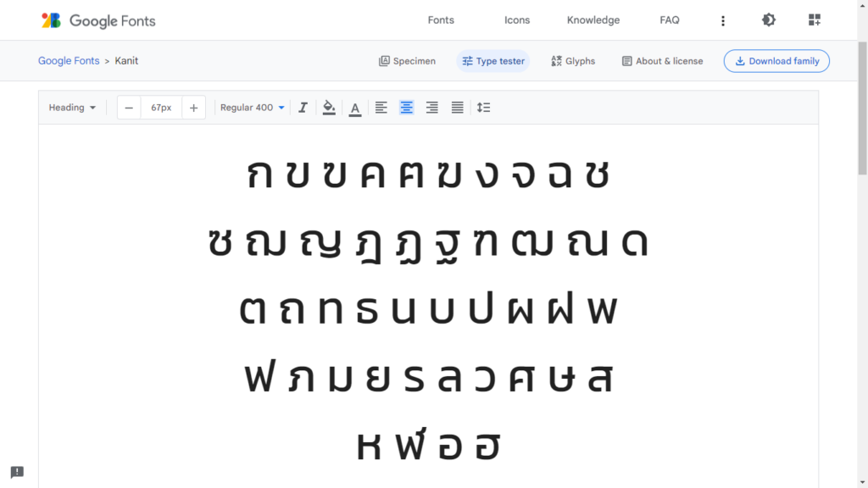Toggle the dark theme icon
This screenshot has width=868, height=488.
click(768, 20)
